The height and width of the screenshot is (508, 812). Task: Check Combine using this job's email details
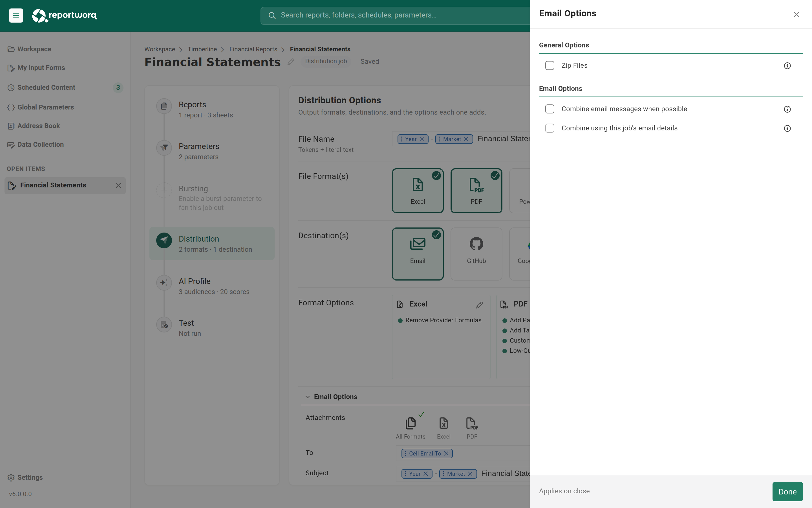[x=550, y=128]
